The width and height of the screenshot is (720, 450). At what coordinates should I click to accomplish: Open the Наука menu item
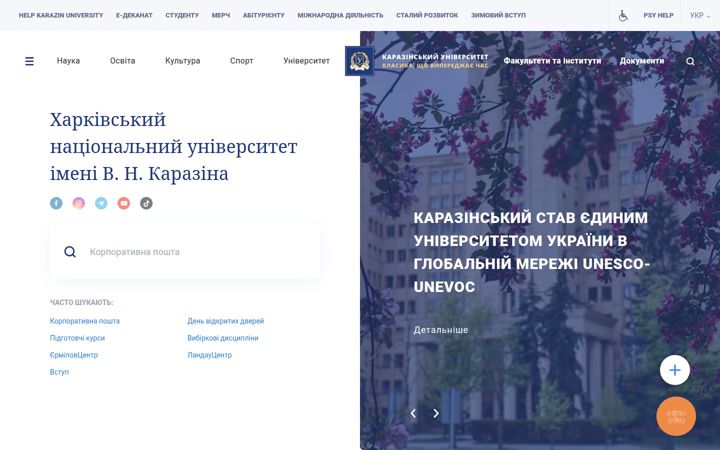pyautogui.click(x=68, y=61)
